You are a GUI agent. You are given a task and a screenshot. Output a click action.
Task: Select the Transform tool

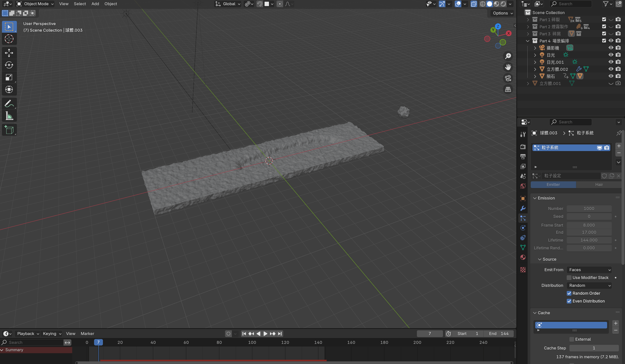(x=9, y=89)
